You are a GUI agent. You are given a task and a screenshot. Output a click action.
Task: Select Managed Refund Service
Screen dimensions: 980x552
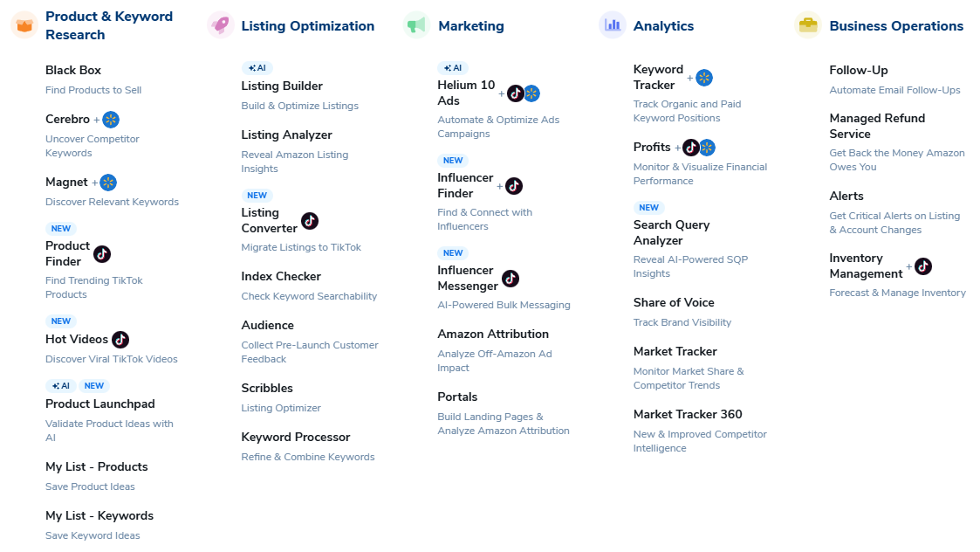(876, 126)
